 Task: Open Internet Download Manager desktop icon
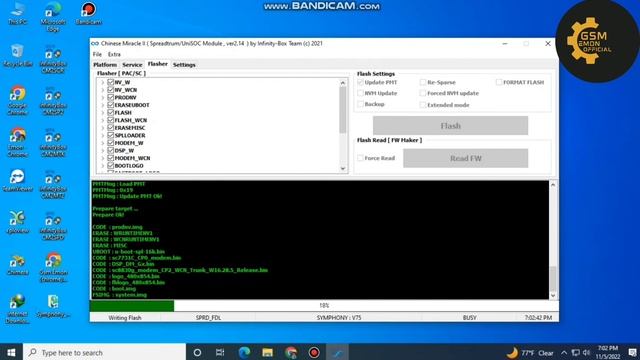tap(17, 309)
